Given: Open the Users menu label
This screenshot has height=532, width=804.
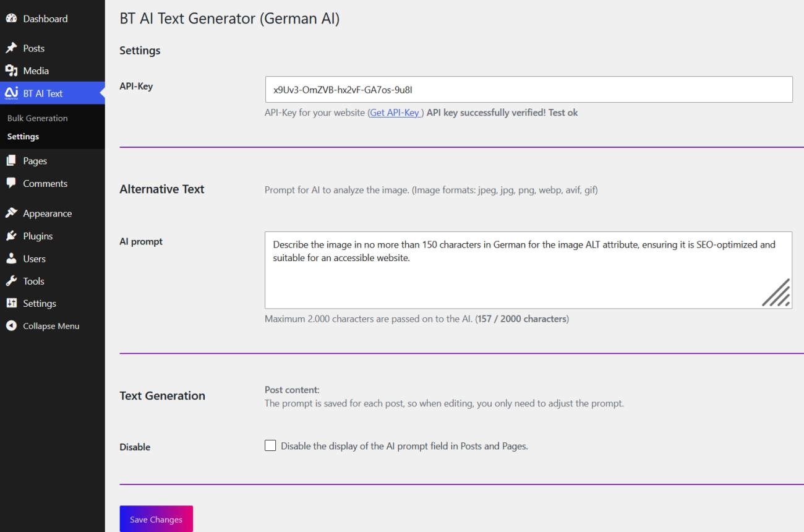Looking at the screenshot, I should (35, 259).
